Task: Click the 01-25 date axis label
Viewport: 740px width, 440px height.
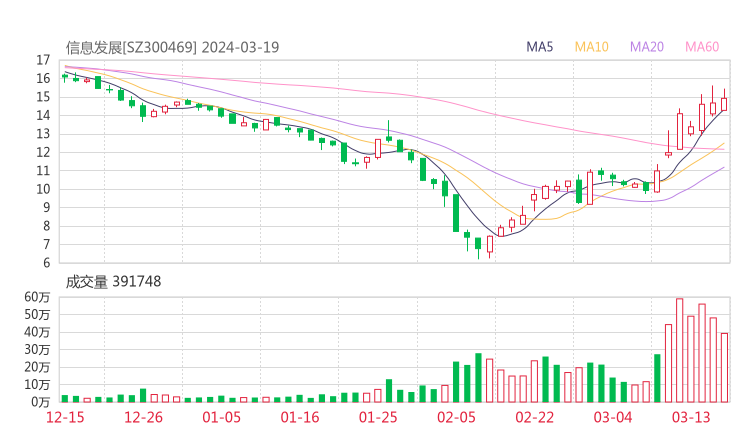Action: [378, 417]
